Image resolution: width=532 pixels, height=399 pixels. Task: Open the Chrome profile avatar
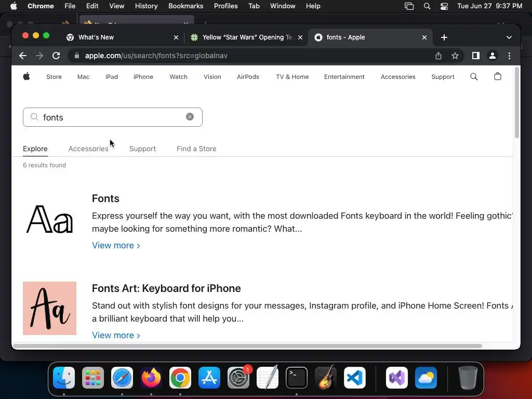pos(493,56)
